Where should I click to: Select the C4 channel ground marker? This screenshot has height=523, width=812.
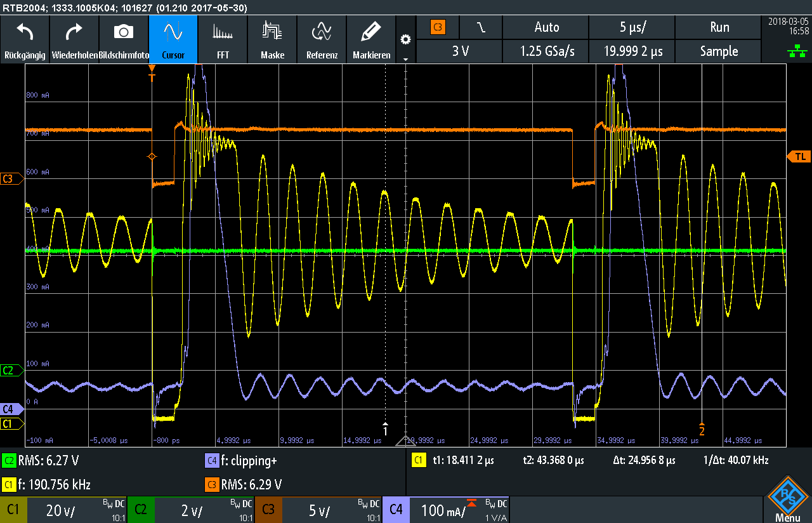coord(11,409)
